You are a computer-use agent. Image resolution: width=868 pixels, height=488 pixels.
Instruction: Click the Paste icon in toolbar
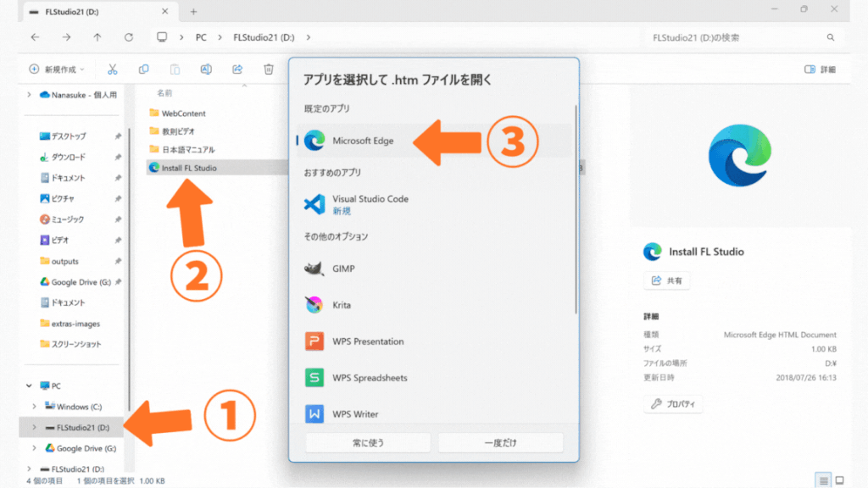[x=175, y=69]
